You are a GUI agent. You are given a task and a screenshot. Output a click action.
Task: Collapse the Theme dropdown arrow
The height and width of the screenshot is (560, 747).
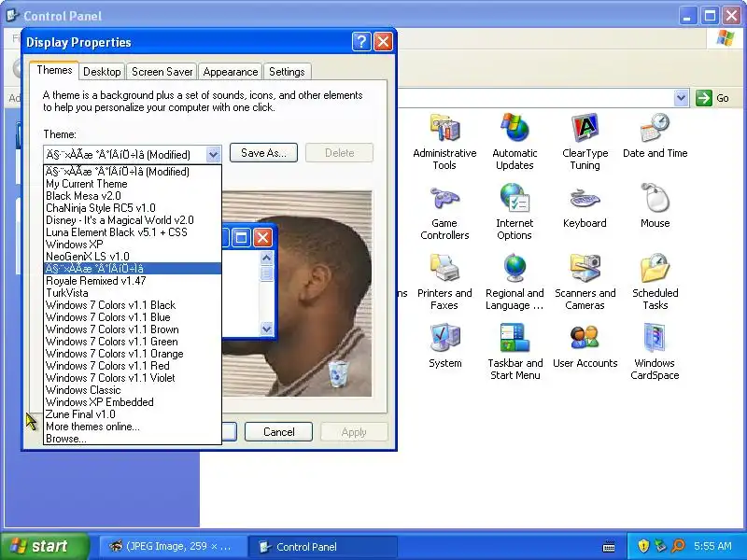(214, 154)
